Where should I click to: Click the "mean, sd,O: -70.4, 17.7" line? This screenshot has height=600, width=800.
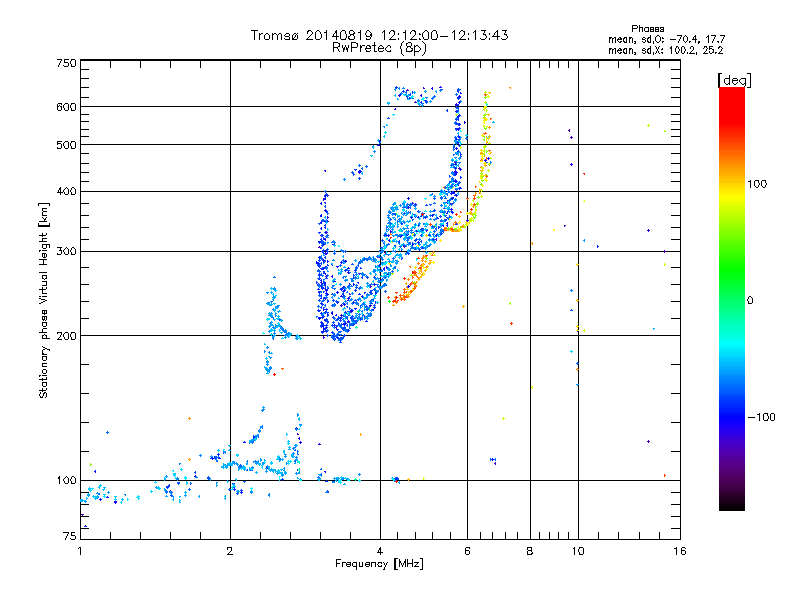pos(667,39)
